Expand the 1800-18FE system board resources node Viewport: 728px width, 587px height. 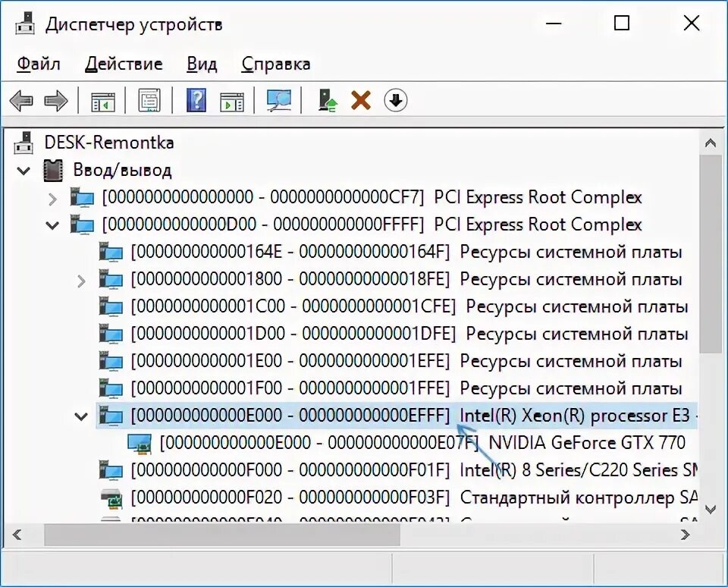click(x=81, y=281)
